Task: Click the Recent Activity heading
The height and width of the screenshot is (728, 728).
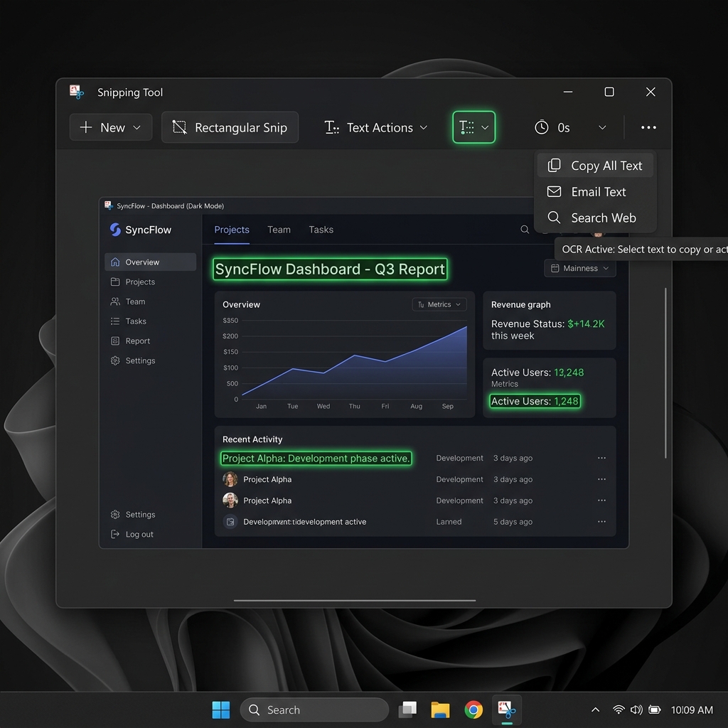Action: pyautogui.click(x=252, y=439)
